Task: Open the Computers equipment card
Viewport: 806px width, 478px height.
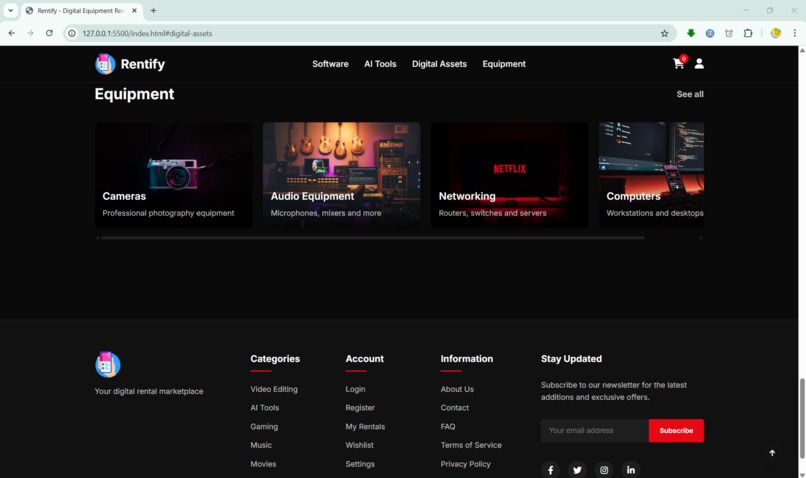Action: click(x=651, y=175)
